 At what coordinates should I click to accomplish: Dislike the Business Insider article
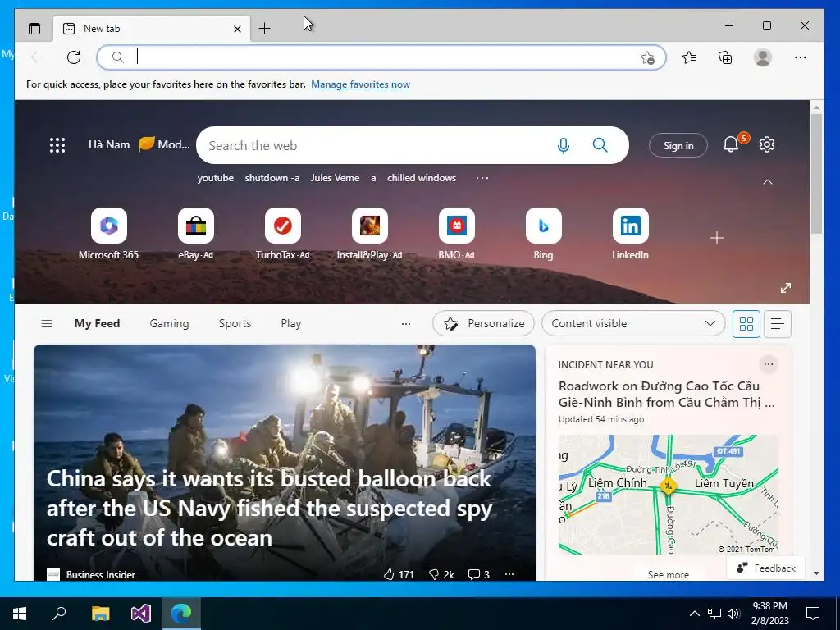point(441,574)
